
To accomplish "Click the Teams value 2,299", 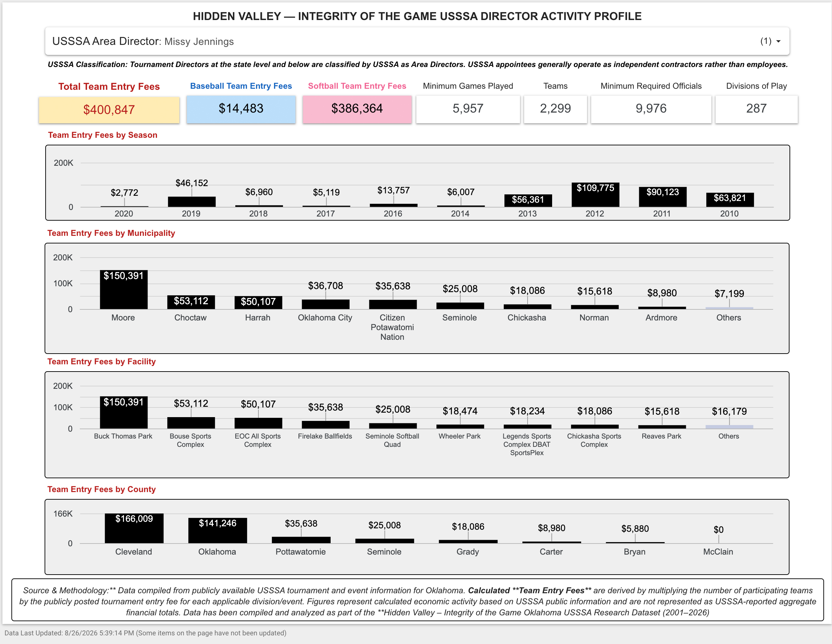I will [555, 109].
